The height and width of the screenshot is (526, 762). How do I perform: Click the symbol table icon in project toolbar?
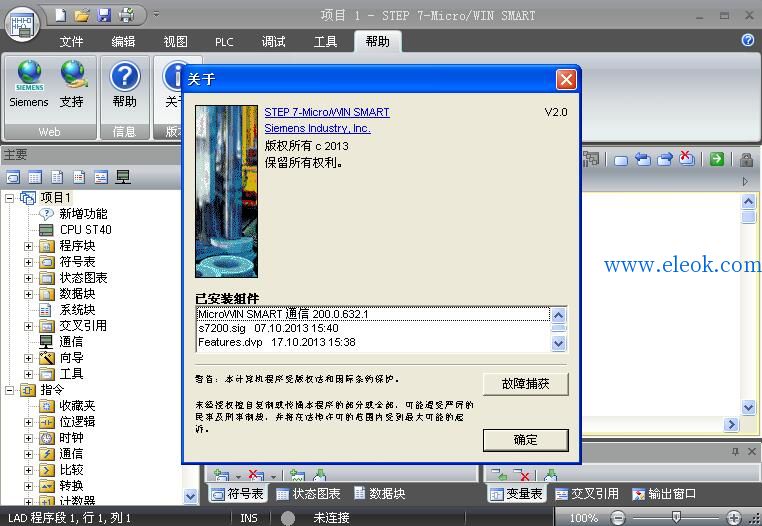coord(14,177)
